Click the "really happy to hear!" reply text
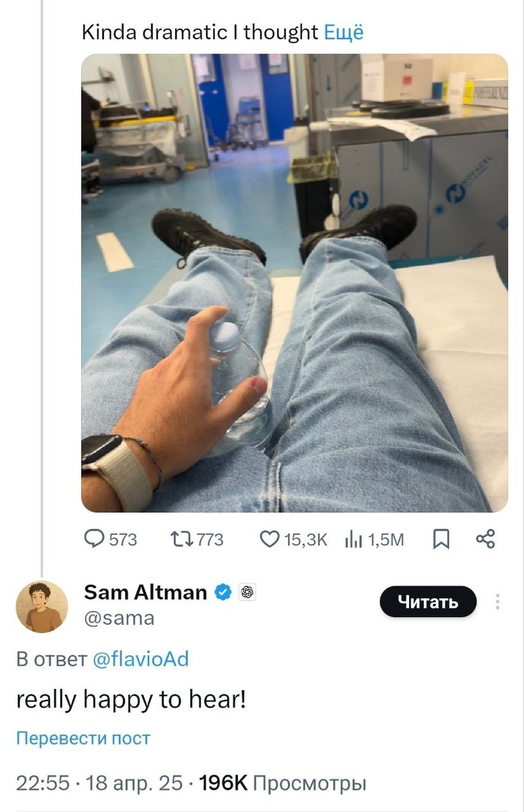Viewport: 524px width, 812px height. [x=130, y=699]
